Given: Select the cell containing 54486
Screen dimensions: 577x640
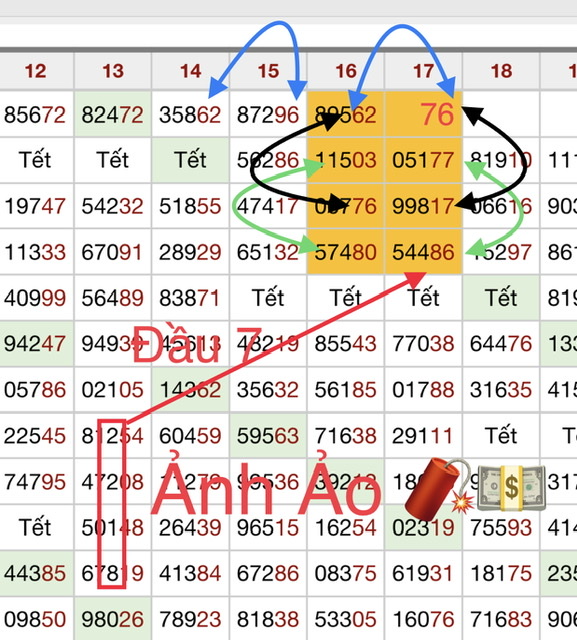Looking at the screenshot, I should (x=424, y=252).
